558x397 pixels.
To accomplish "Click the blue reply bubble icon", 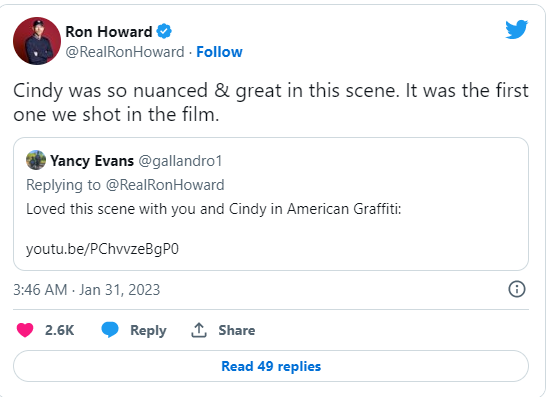I will click(110, 329).
